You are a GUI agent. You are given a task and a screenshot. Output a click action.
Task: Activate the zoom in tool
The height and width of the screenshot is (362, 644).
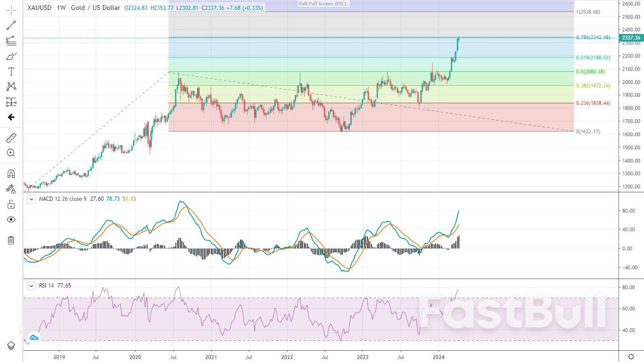pyautogui.click(x=11, y=153)
